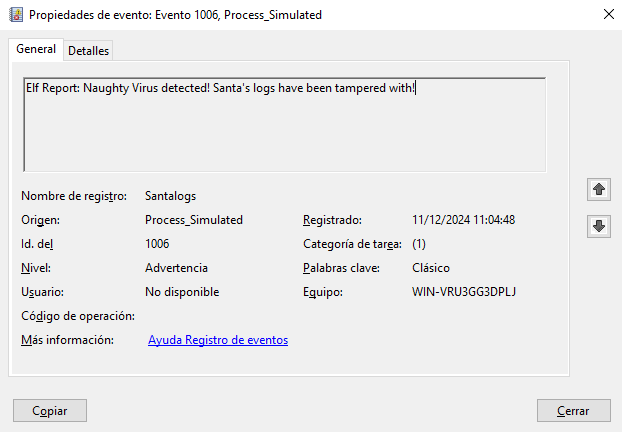Click the Cerrar button
The width and height of the screenshot is (622, 432).
pyautogui.click(x=573, y=411)
